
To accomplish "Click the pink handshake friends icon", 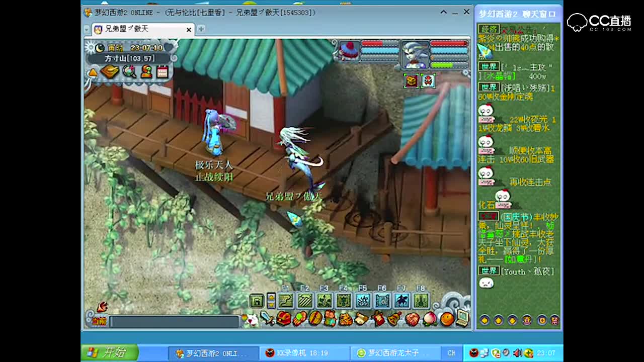I will point(413,319).
